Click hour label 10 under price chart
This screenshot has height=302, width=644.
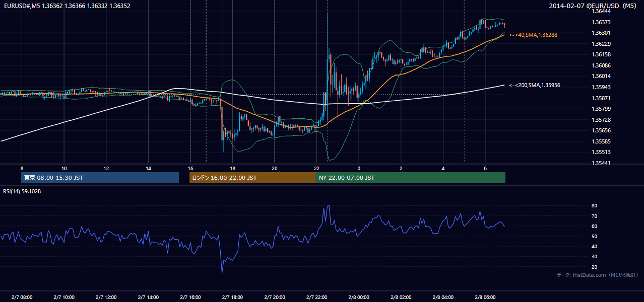point(64,168)
